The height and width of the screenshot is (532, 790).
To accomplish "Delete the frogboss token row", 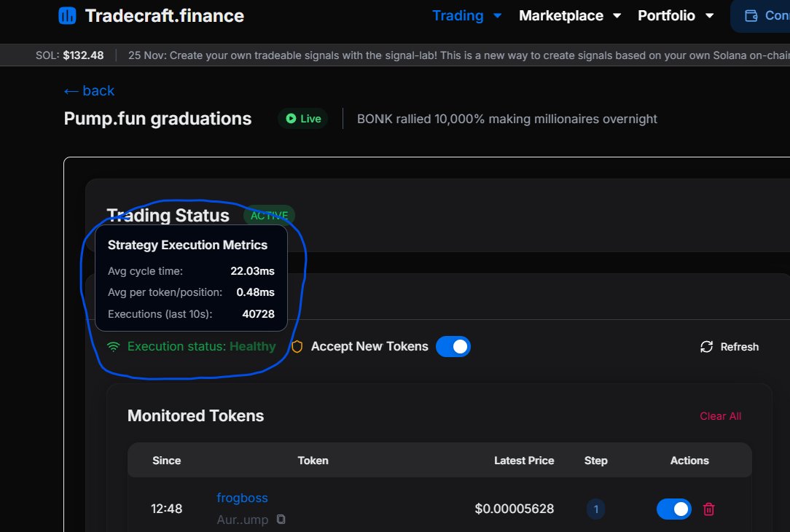I will [x=708, y=509].
